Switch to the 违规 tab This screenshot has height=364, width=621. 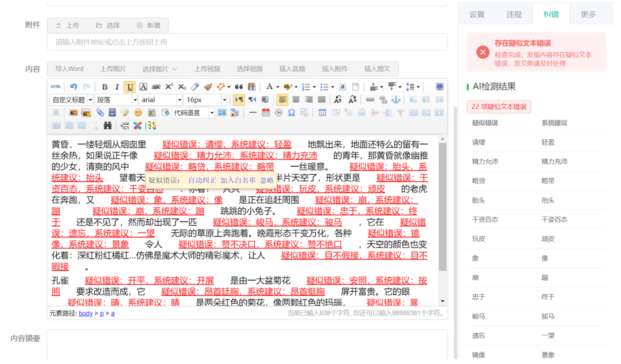coord(514,14)
